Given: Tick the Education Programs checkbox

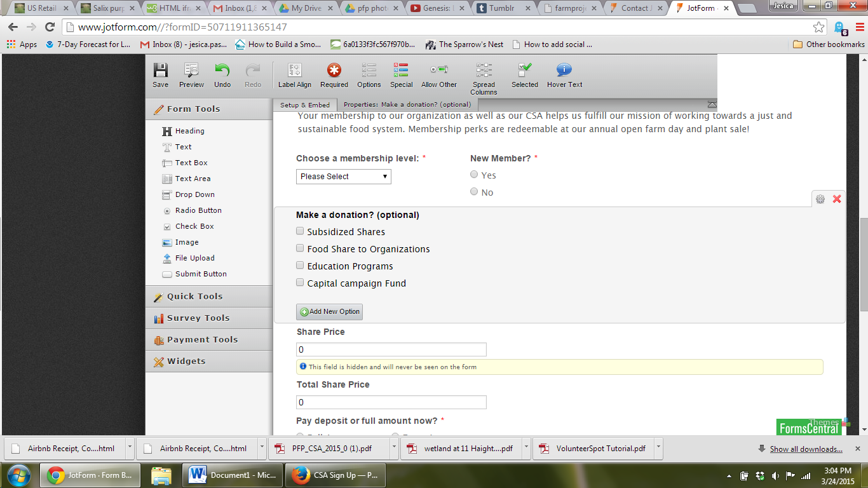Looking at the screenshot, I should [x=300, y=266].
